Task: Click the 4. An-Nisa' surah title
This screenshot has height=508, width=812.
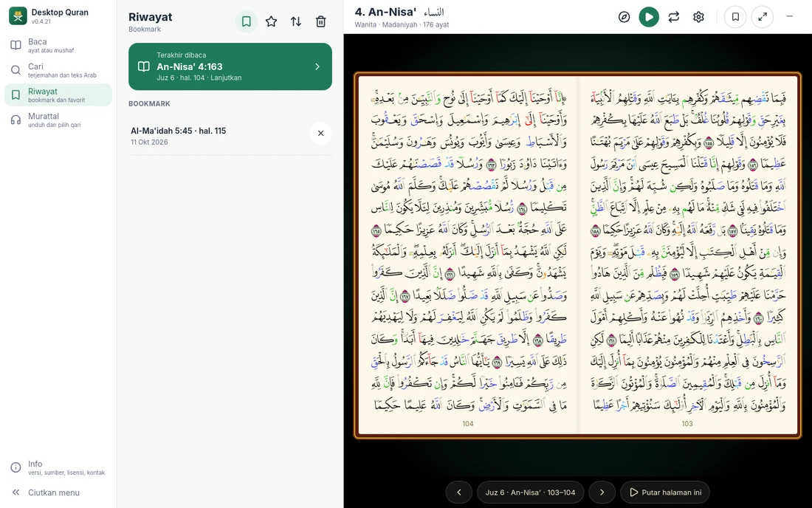Action: point(385,12)
